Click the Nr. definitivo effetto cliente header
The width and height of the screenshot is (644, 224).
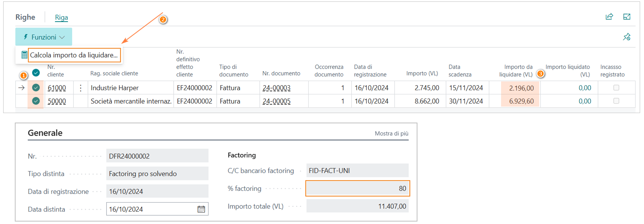(x=188, y=63)
